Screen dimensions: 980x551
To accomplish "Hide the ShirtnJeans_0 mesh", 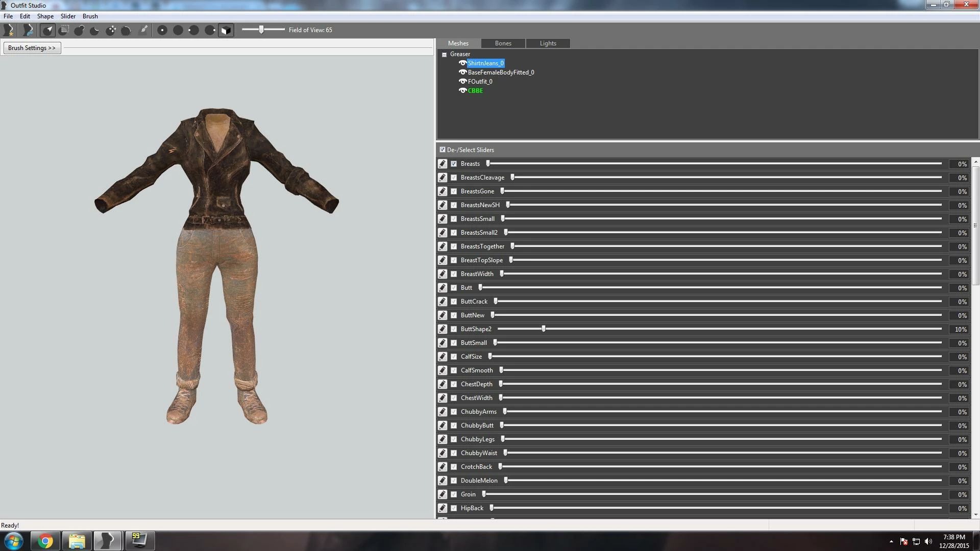I will [x=462, y=63].
